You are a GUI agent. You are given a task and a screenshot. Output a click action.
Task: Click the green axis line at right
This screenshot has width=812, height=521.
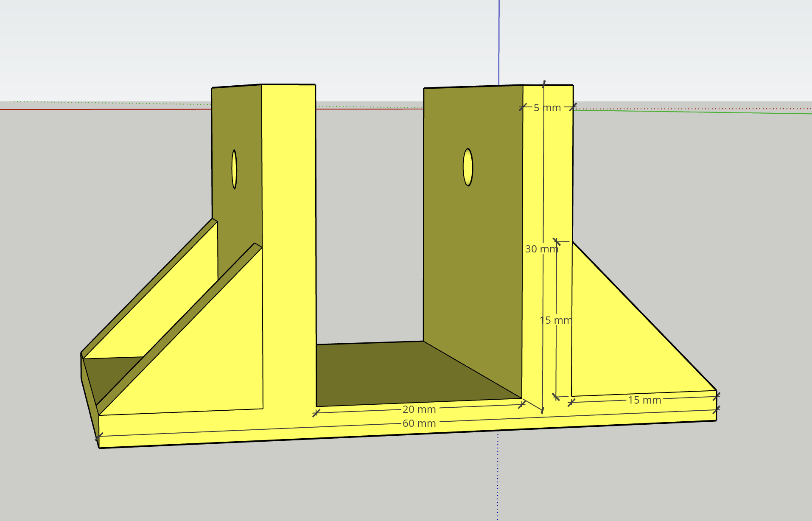(x=692, y=112)
